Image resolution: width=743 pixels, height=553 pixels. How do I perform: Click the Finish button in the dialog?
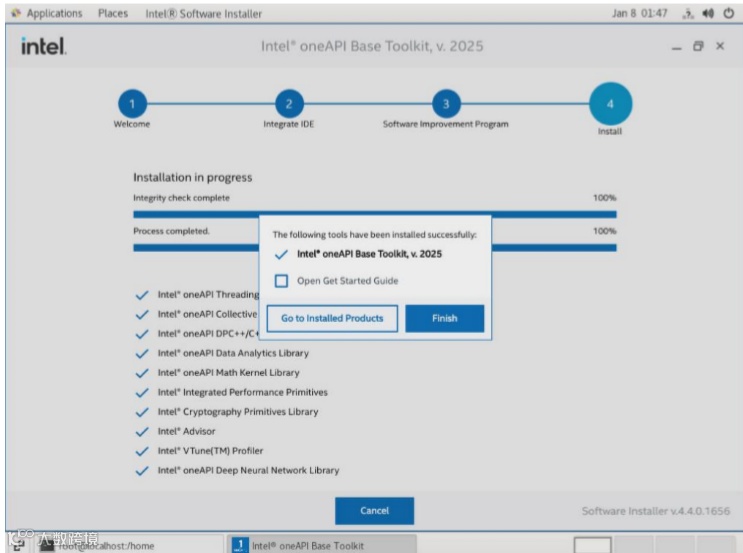[x=444, y=318]
